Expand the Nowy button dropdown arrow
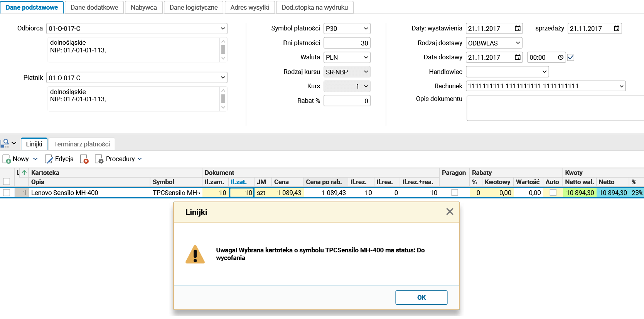644x319 pixels. point(35,159)
